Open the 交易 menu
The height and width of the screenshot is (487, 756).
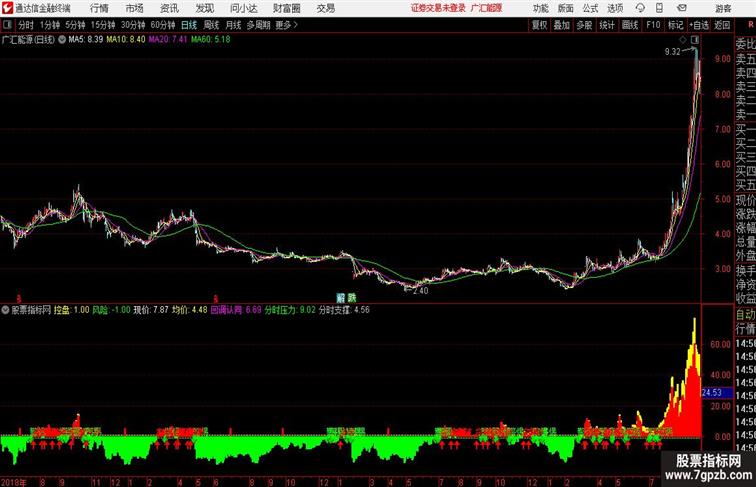click(325, 8)
